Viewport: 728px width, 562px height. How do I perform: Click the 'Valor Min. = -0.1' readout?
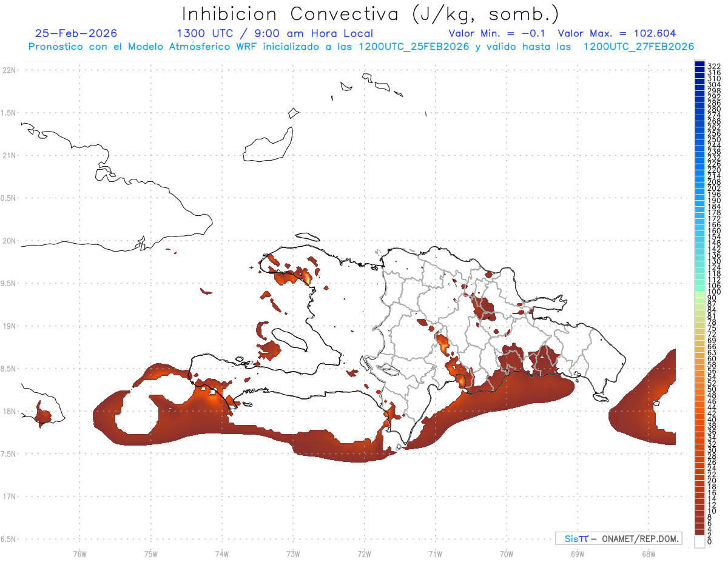point(497,33)
